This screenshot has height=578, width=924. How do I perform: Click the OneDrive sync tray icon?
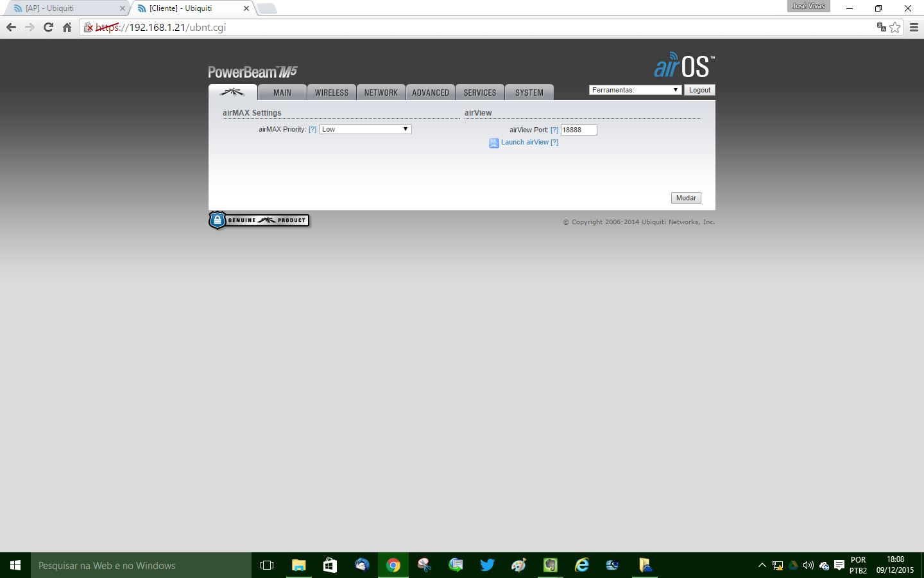[x=824, y=565]
